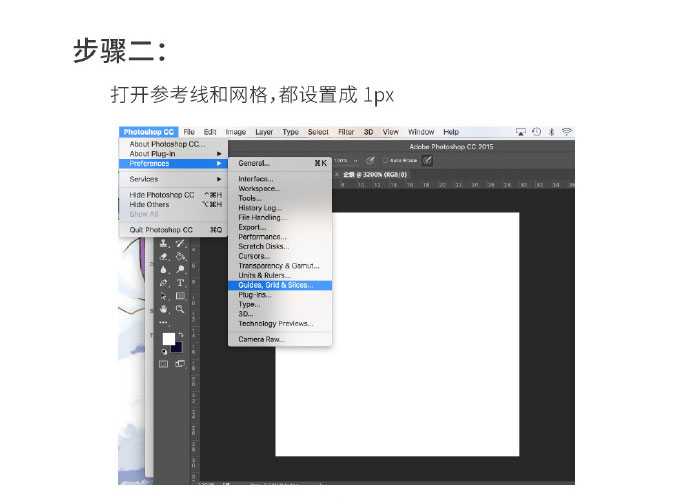690x504 pixels.
Task: Select the Paint Bucket tool
Action: (x=180, y=257)
